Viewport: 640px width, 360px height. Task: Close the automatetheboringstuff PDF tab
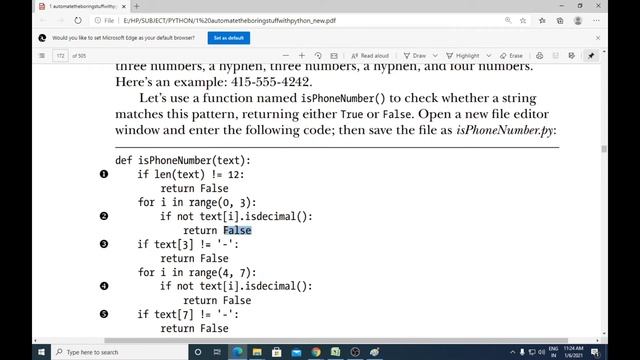124,6
